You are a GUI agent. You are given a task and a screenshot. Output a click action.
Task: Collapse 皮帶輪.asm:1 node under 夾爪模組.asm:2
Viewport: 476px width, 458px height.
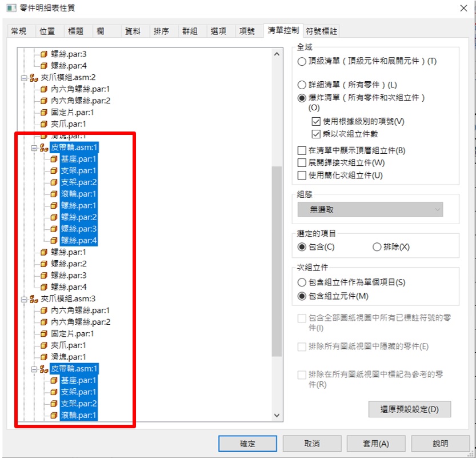[x=34, y=148]
